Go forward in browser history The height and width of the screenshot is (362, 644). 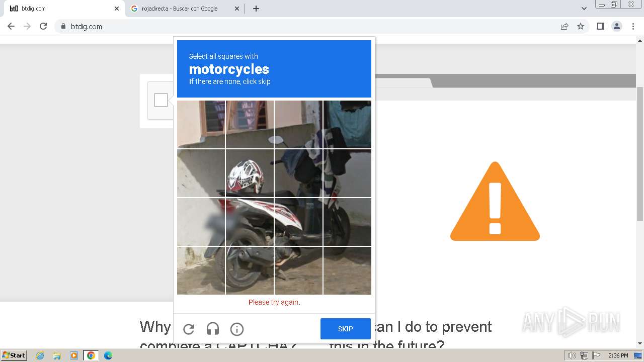27,26
